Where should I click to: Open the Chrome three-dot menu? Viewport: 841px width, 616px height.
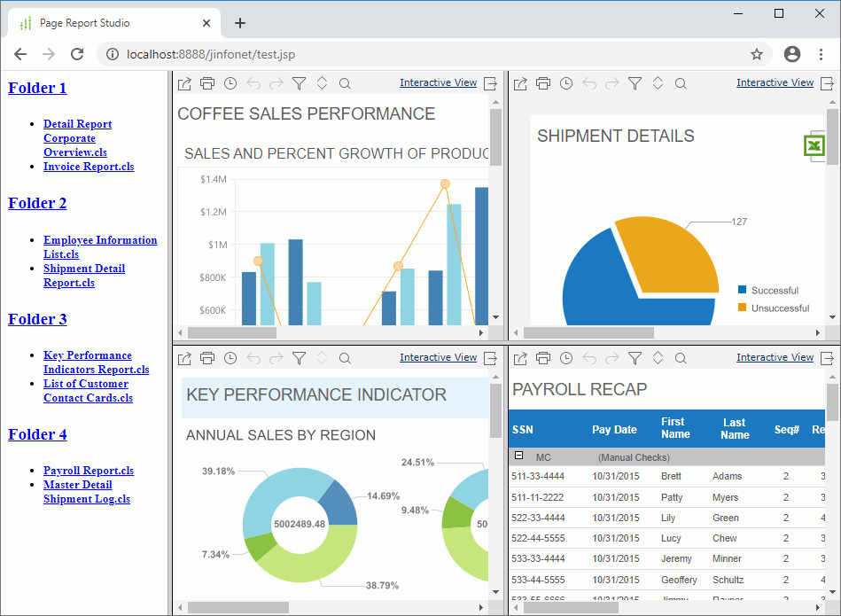(x=821, y=54)
